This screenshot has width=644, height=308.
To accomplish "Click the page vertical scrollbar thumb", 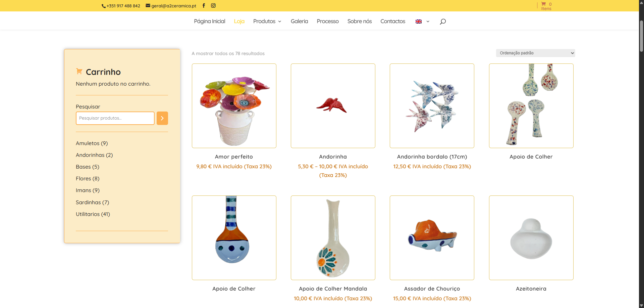I will [x=641, y=36].
